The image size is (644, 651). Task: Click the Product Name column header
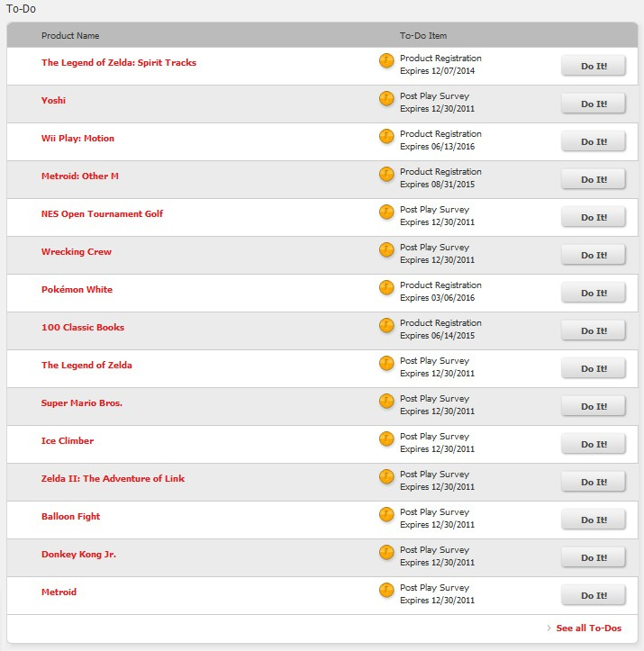click(x=70, y=36)
